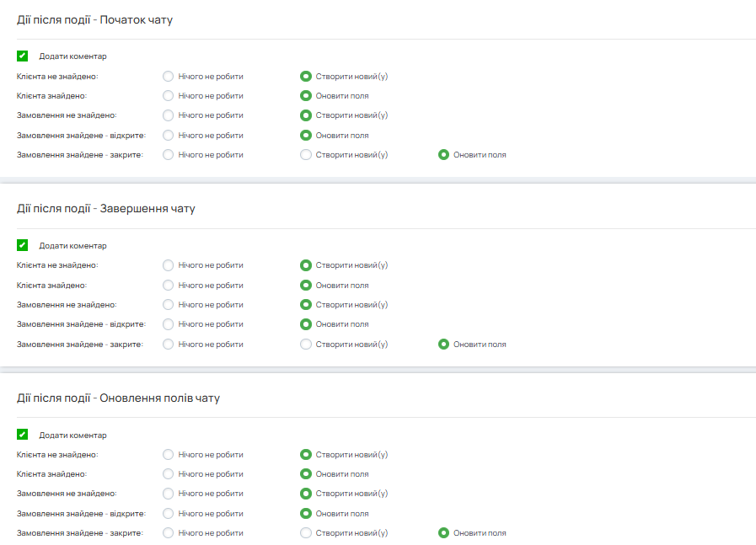Оновлення полів чату: 'Замовлення не знайдено' to 'Створити новий(у)'
The image size is (756, 545).
tap(306, 494)
